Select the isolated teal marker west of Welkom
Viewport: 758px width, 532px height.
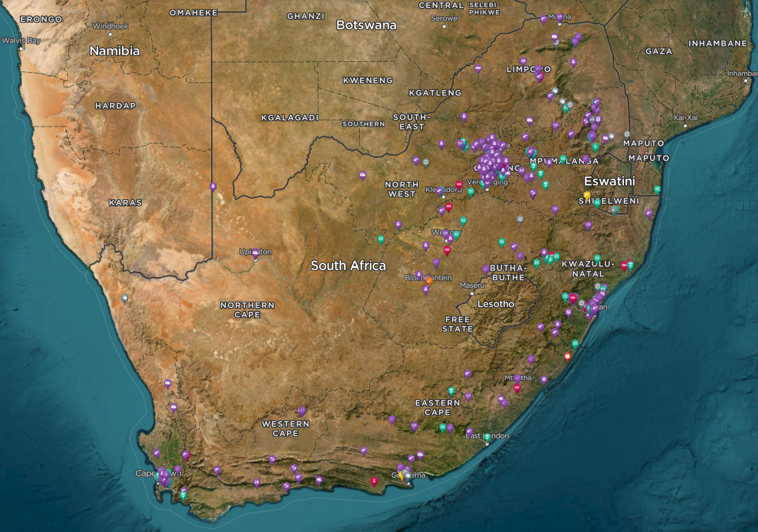(x=381, y=239)
